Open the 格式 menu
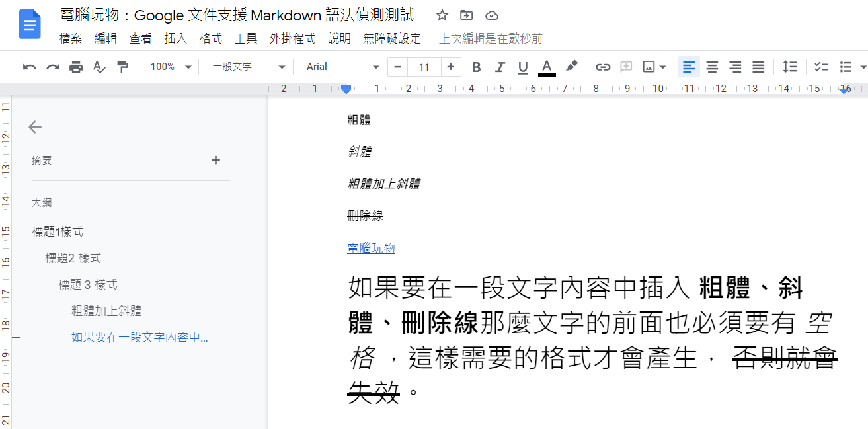Image resolution: width=868 pixels, height=429 pixels. click(211, 39)
